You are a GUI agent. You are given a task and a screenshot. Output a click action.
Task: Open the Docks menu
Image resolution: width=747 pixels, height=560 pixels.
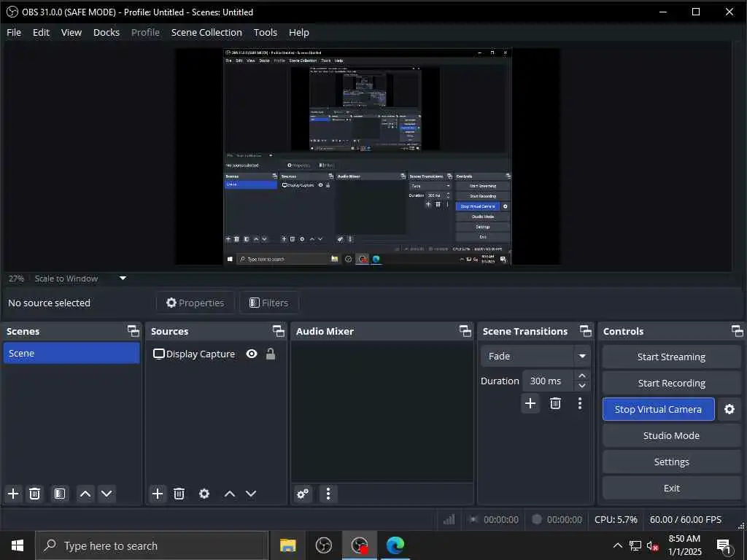107,32
